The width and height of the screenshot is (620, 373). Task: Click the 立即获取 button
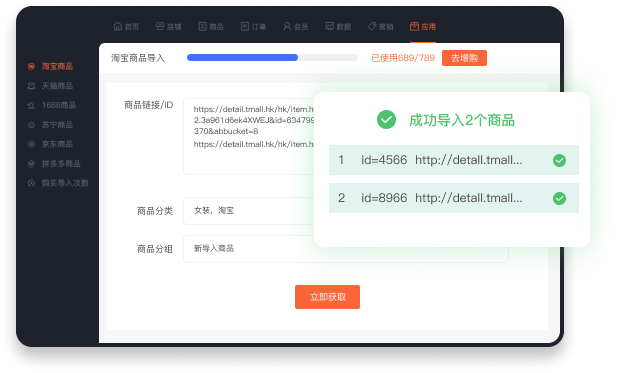pos(327,297)
